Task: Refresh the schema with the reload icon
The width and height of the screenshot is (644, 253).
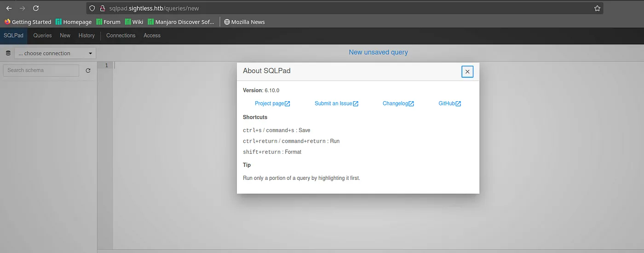Action: tap(88, 70)
